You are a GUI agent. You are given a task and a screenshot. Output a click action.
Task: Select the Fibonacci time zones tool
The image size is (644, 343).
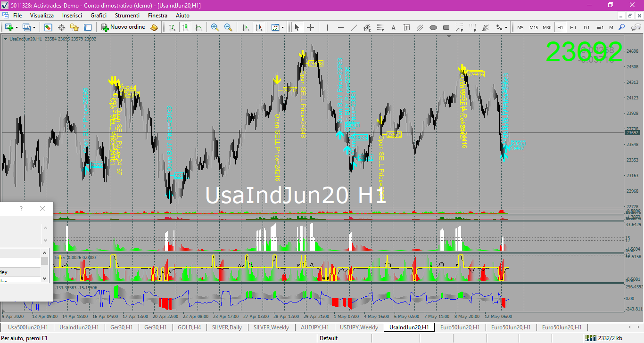(473, 27)
